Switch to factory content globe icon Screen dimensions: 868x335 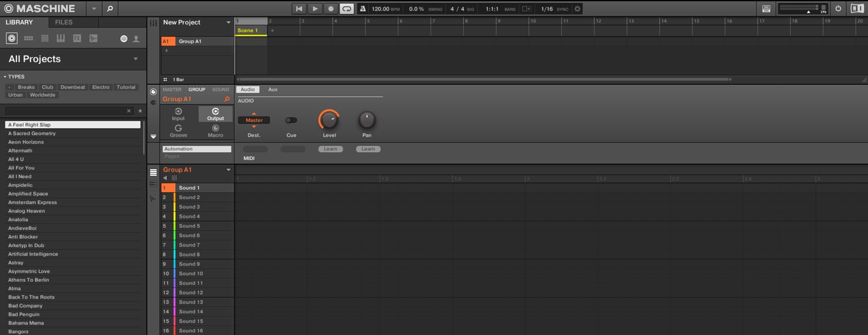124,39
